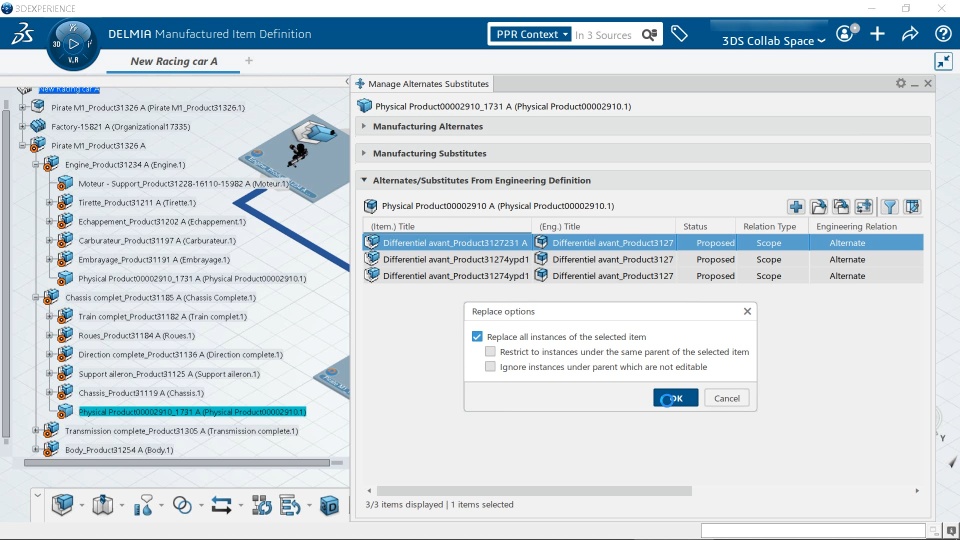Viewport: 960px width, 540px height.
Task: Check Restrict to instances under the same parent
Action: [490, 351]
